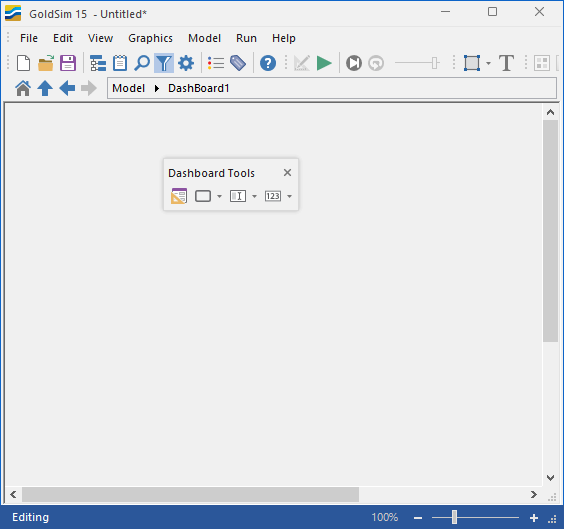Open an existing model file
The width and height of the screenshot is (564, 529).
pyautogui.click(x=46, y=63)
